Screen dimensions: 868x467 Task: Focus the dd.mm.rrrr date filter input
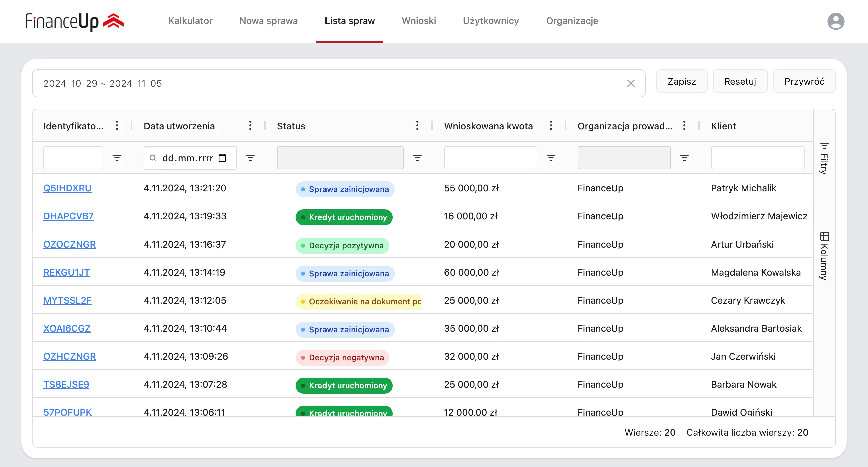click(x=190, y=158)
